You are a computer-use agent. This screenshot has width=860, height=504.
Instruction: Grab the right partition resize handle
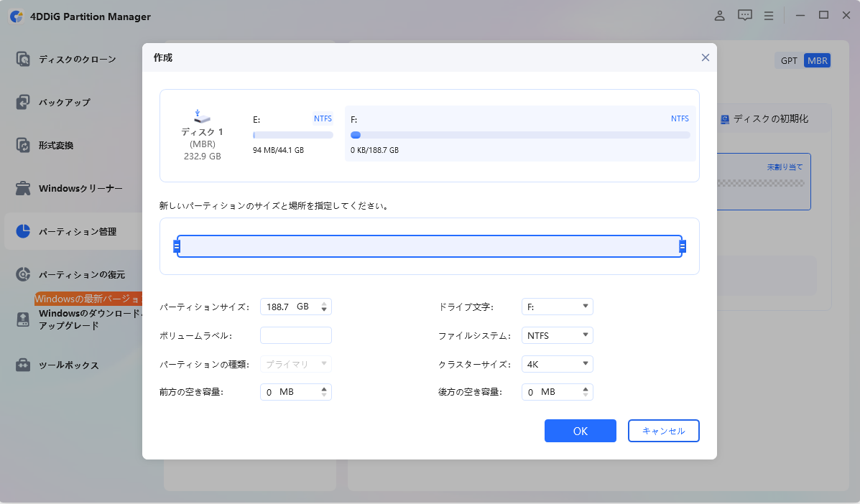point(683,246)
